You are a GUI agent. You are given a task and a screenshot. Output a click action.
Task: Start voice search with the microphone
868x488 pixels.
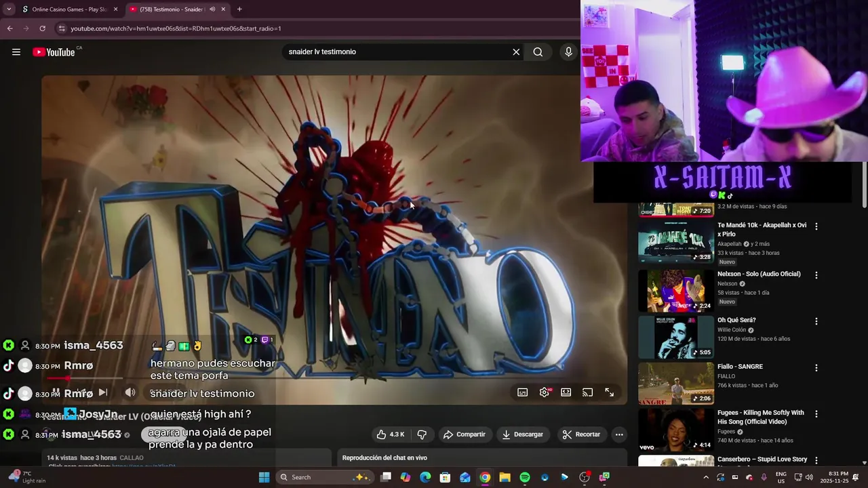point(568,52)
